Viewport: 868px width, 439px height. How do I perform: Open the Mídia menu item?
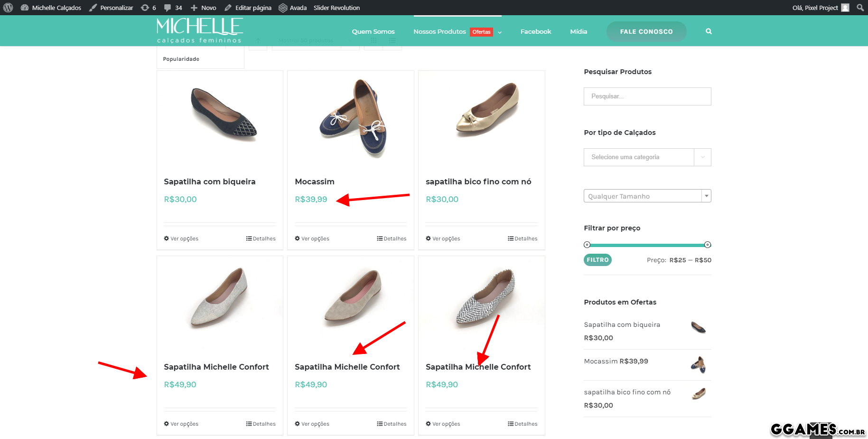click(579, 31)
